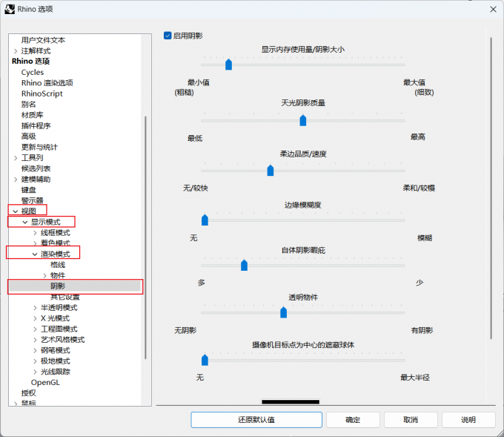Click the 透明物件 slider handle

pyautogui.click(x=283, y=312)
